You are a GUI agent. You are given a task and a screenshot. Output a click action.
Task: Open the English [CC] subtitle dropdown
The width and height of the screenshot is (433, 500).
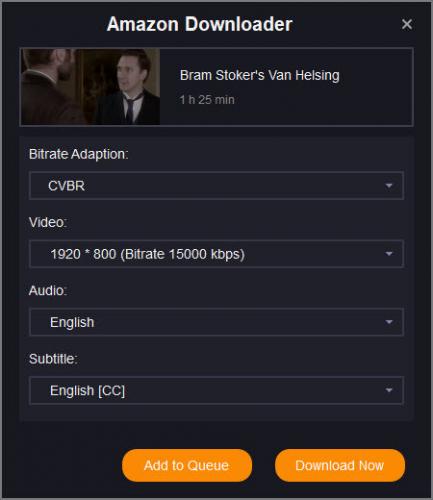pos(216,390)
